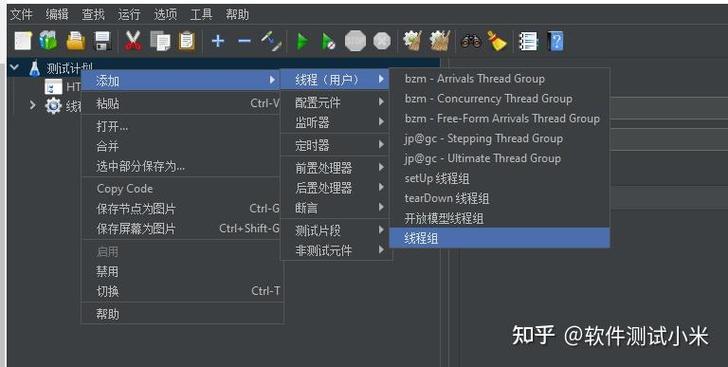Open the 线程（用户） submenu
728x367 pixels.
click(335, 80)
